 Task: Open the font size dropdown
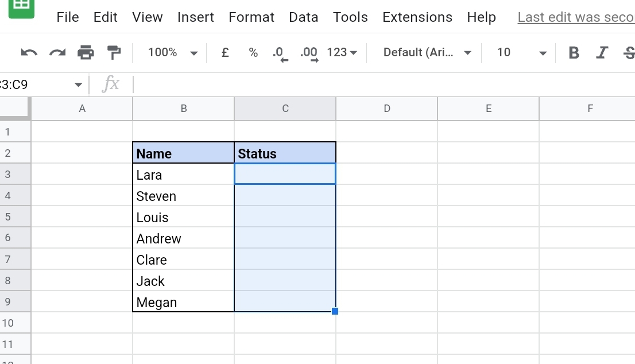coord(517,52)
